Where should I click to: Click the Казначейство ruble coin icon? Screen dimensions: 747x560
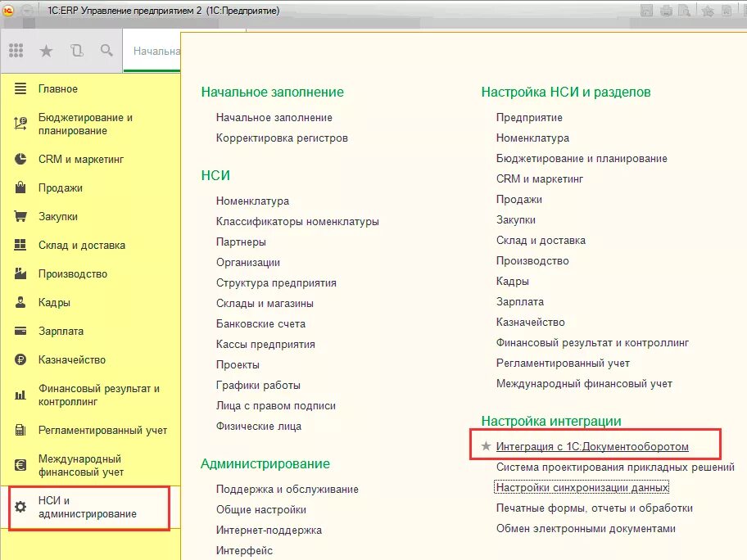click(20, 359)
